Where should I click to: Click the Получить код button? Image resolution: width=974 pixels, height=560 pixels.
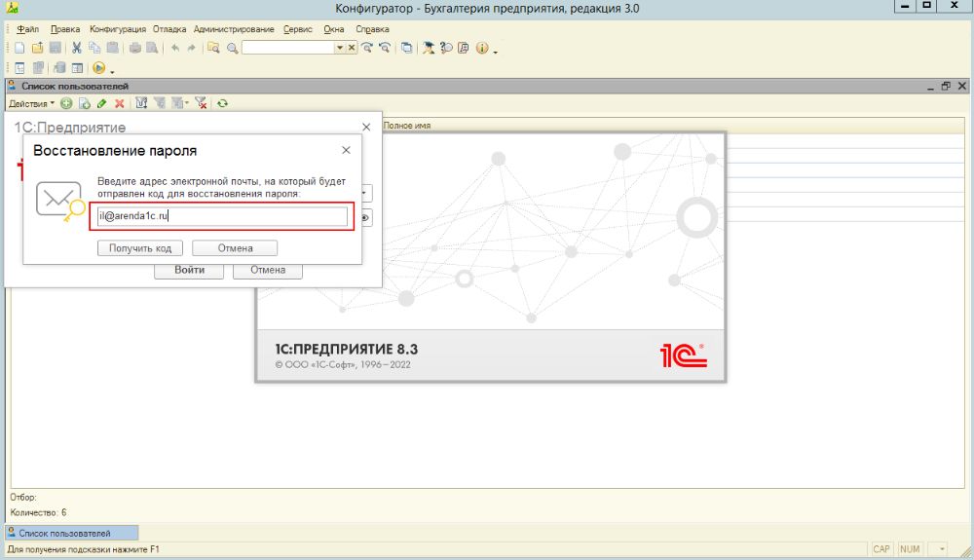pyautogui.click(x=139, y=248)
